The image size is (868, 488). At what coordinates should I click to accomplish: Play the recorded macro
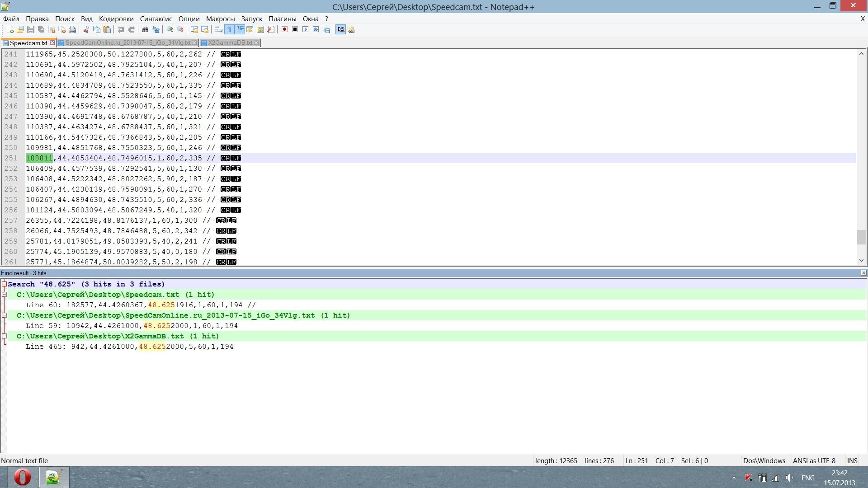point(305,30)
